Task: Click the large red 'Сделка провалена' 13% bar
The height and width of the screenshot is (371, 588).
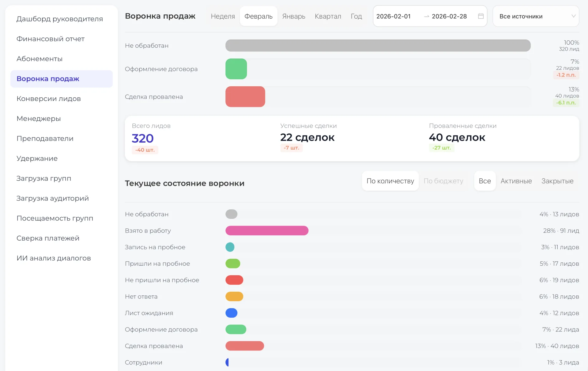Action: pos(245,97)
